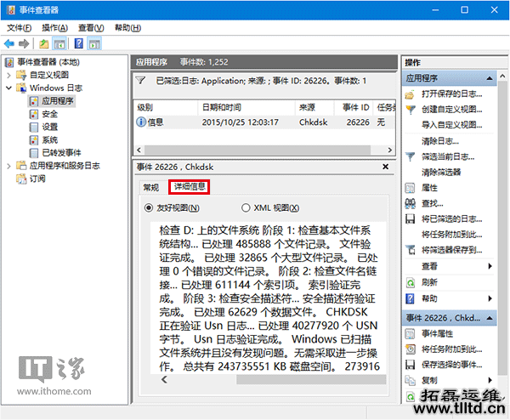Open the 操作(A) menu
Image resolution: width=510 pixels, height=420 pixels.
click(54, 28)
